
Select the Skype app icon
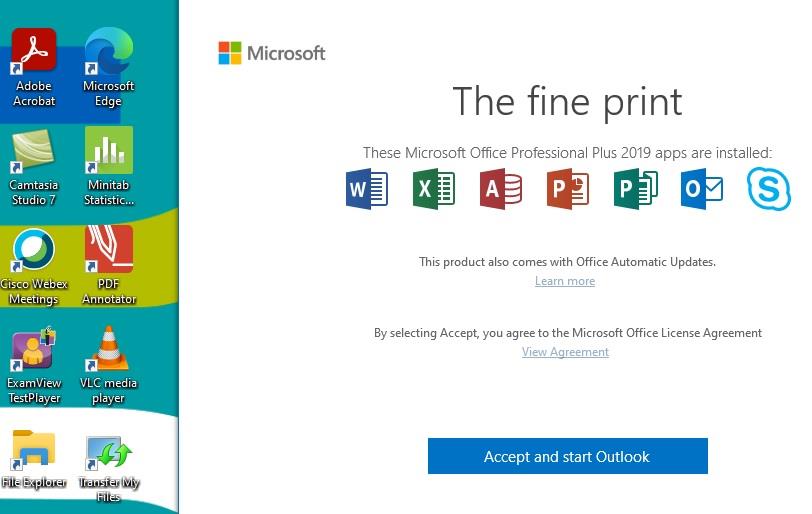(769, 189)
